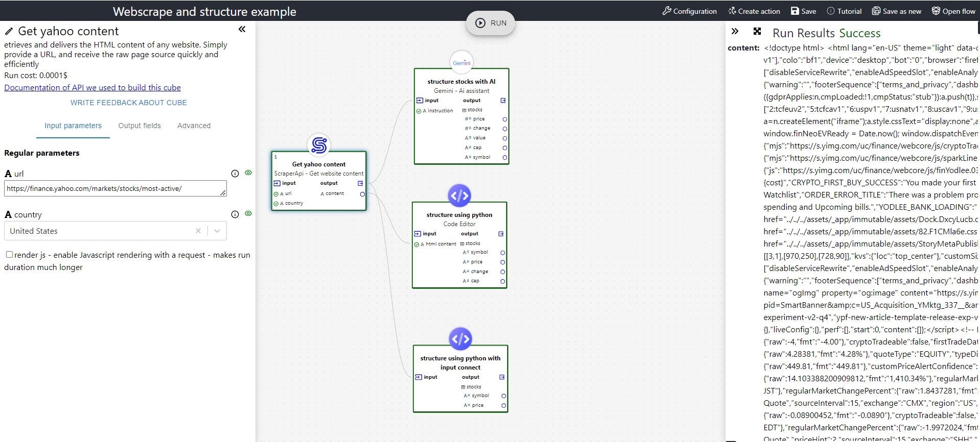The image size is (980, 442).
Task: Click the Success status text
Action: pyautogui.click(x=860, y=33)
